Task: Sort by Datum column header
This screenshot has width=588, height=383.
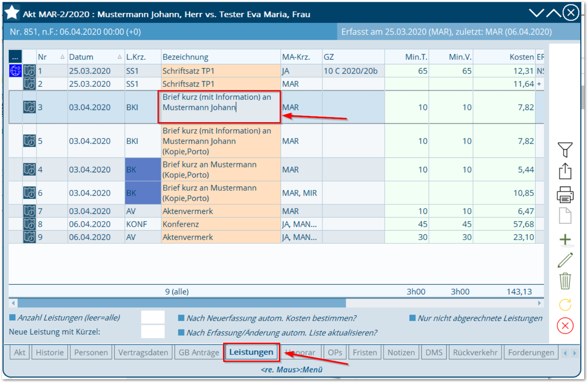Action: coord(96,57)
